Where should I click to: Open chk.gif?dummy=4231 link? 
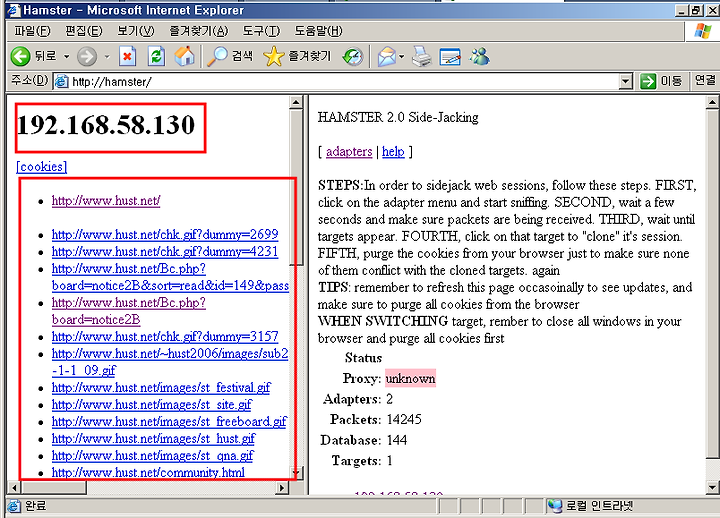coord(165,252)
